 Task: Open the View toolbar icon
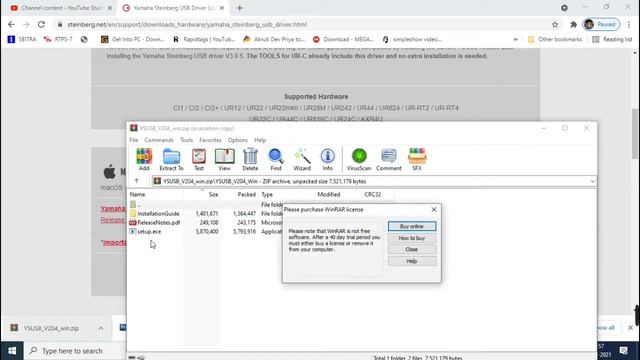pos(224,159)
